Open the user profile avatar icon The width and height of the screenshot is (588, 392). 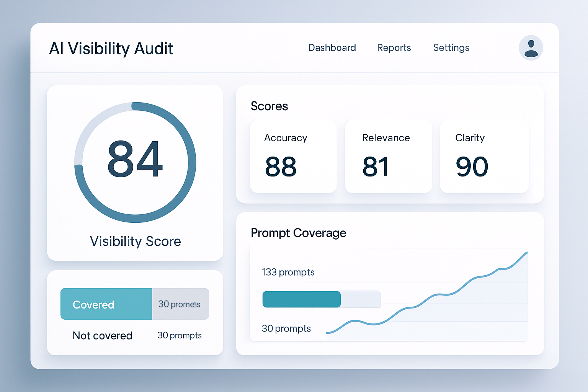pyautogui.click(x=531, y=47)
